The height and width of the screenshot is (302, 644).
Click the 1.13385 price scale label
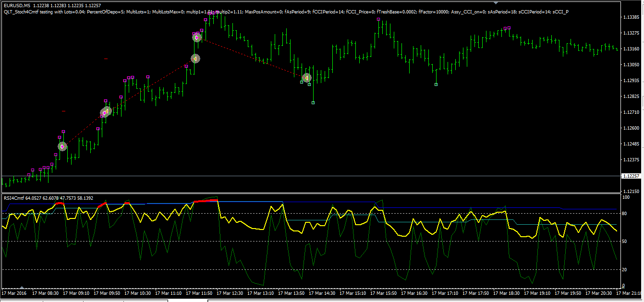click(631, 17)
